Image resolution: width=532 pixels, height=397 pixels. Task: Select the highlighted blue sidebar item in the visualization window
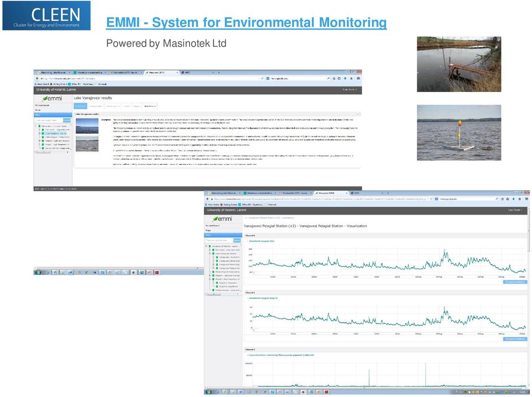point(223,235)
